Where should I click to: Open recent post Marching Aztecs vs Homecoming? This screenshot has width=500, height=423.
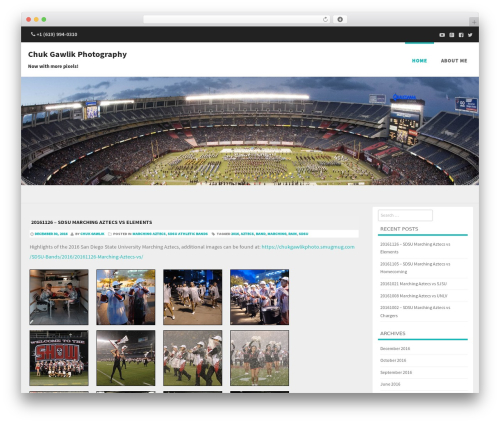(x=415, y=268)
